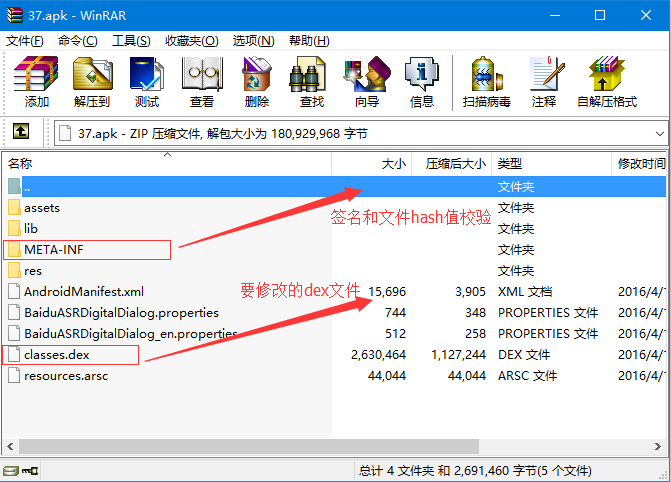The width and height of the screenshot is (671, 482).
Task: Select resources.arsc file name
Action: coord(66,375)
